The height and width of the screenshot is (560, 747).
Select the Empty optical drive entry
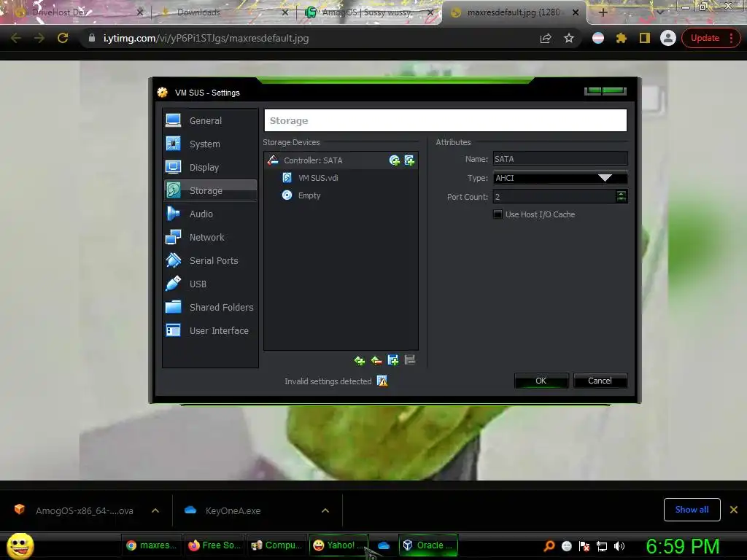point(341,195)
